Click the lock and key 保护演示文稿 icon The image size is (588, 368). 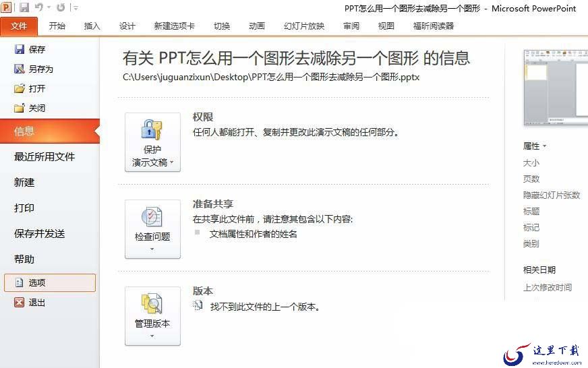tap(152, 129)
